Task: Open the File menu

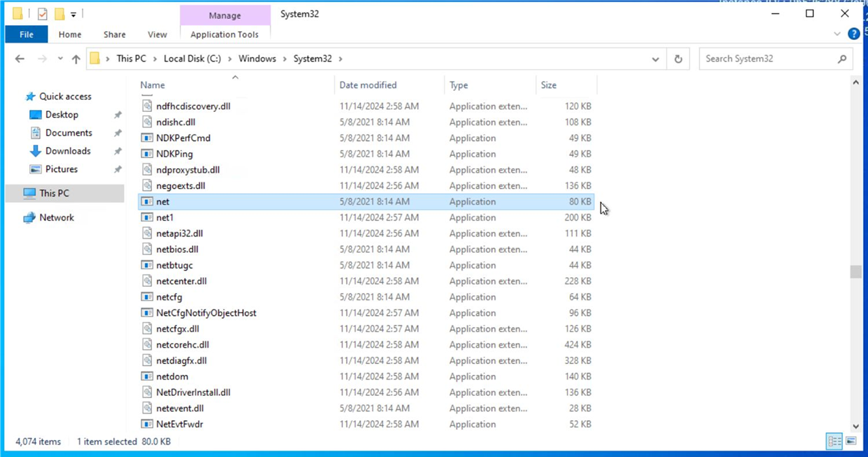Action: [26, 35]
